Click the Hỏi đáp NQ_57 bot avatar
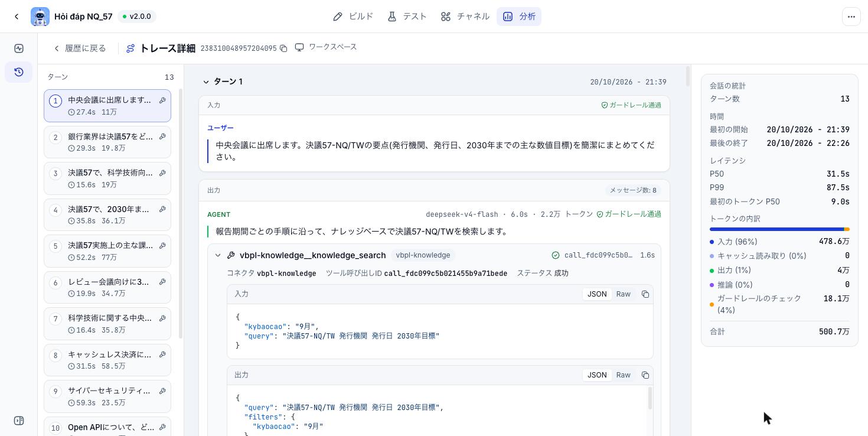This screenshot has width=868, height=436. point(40,17)
